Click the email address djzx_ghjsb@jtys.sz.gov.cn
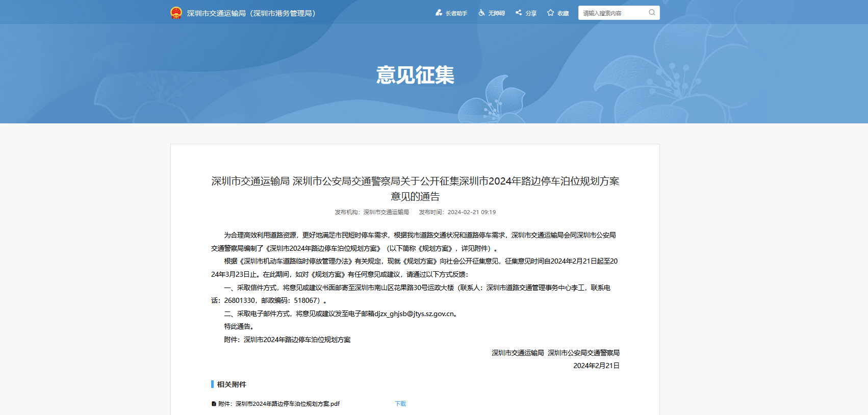868x415 pixels. (415, 314)
